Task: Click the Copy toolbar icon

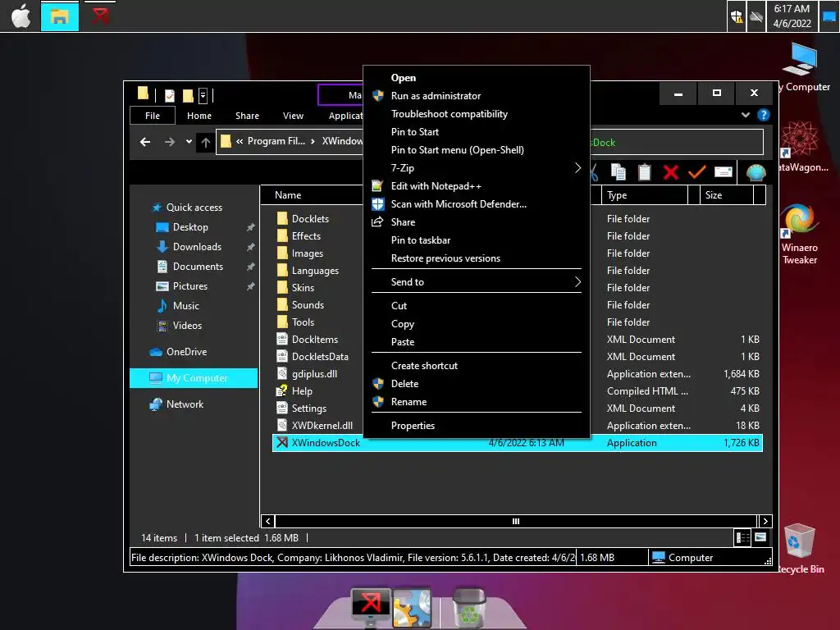Action: click(x=619, y=172)
